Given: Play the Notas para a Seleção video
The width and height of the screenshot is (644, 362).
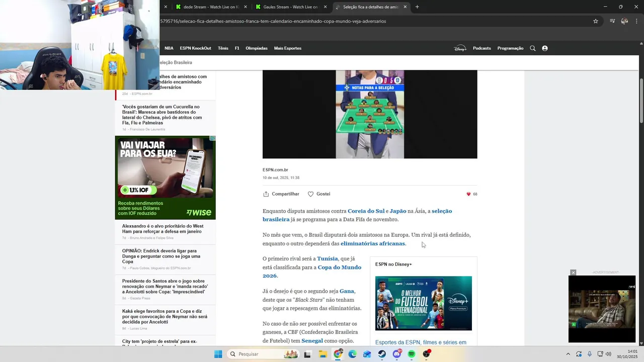Looking at the screenshot, I should pos(370,114).
